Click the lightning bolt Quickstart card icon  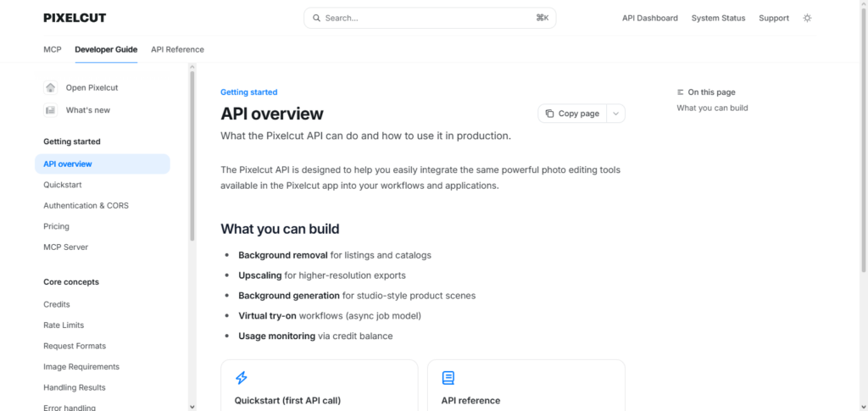242,378
